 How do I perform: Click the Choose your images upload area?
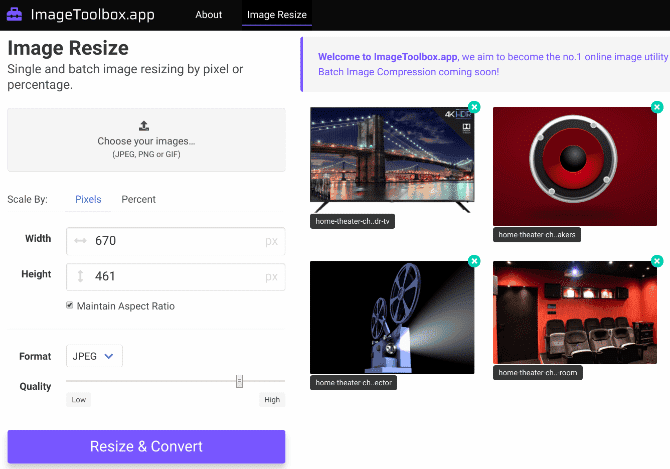(x=146, y=140)
